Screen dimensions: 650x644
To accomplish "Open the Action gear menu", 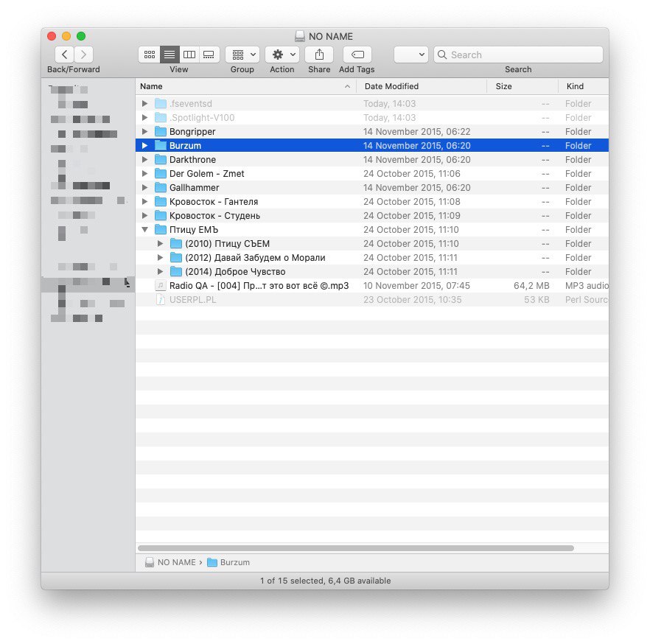I will pos(282,55).
